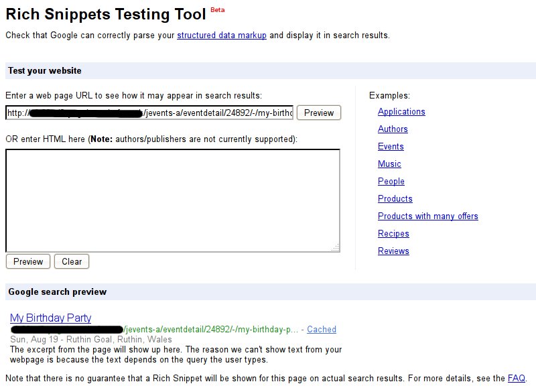Click the 'Rich Snippets Testing Tool' heading
The height and width of the screenshot is (392, 536).
106,14
